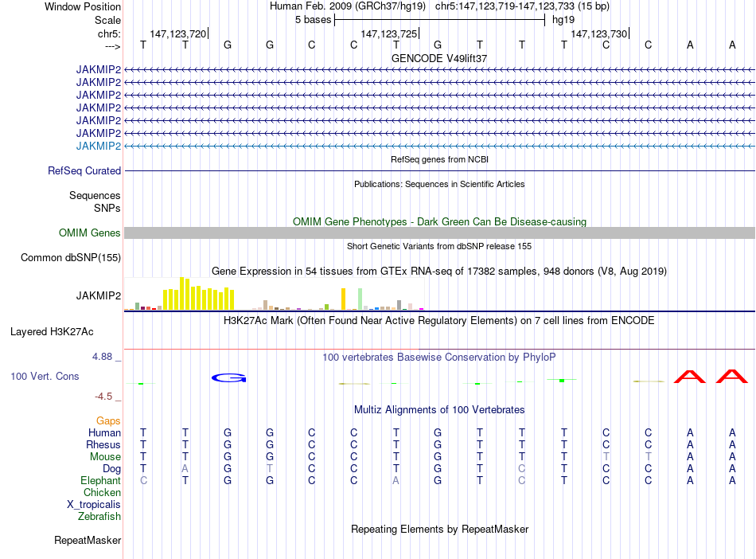Click the OMIM Gene Phenotypes green title
756x559 pixels.
(440, 222)
